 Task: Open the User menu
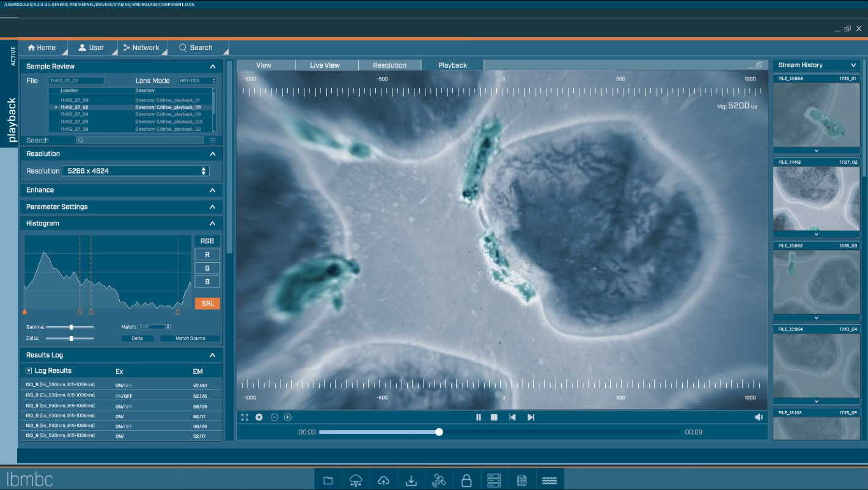92,48
